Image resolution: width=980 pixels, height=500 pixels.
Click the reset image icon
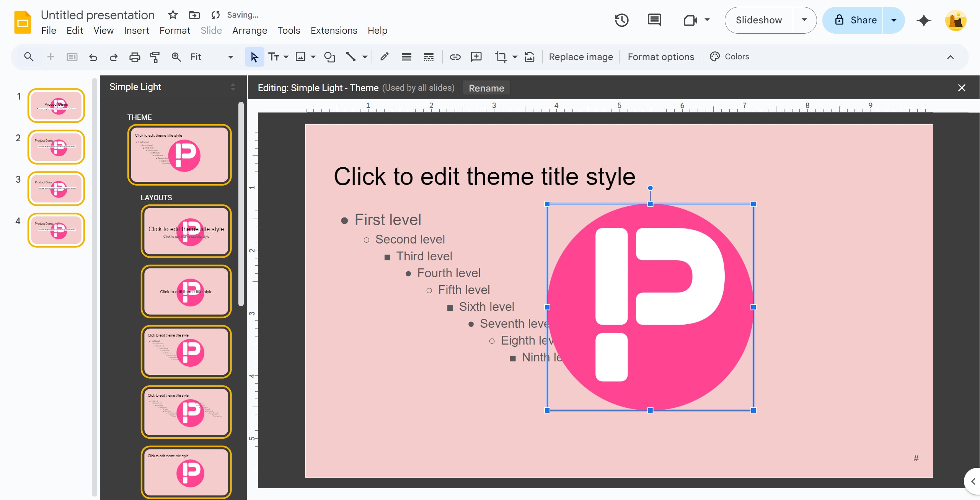530,57
